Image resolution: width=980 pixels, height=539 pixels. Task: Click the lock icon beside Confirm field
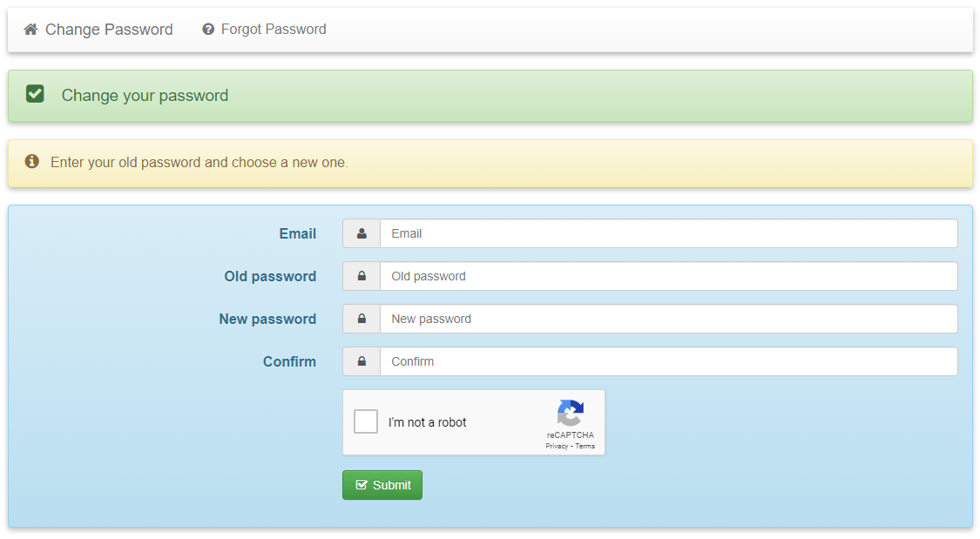362,361
